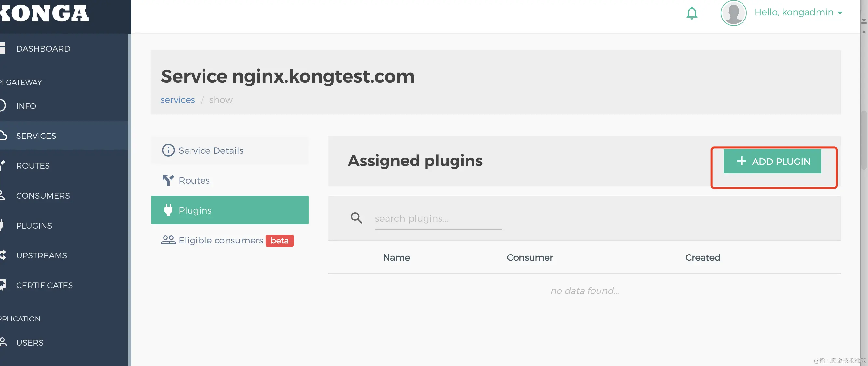Go to DASHBOARD in the sidebar
Viewport: 868px width, 366px height.
(43, 49)
